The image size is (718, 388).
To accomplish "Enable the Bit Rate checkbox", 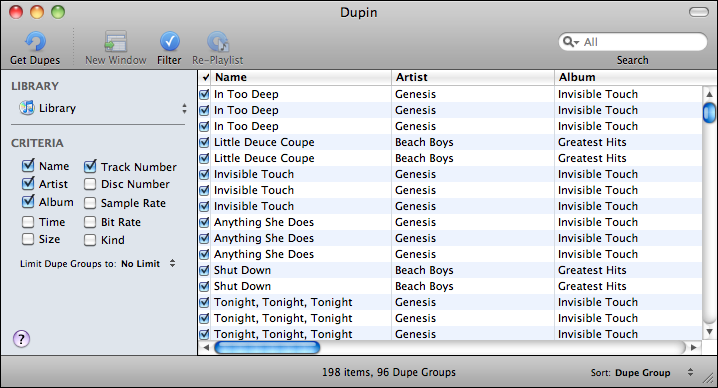I will pyautogui.click(x=90, y=222).
